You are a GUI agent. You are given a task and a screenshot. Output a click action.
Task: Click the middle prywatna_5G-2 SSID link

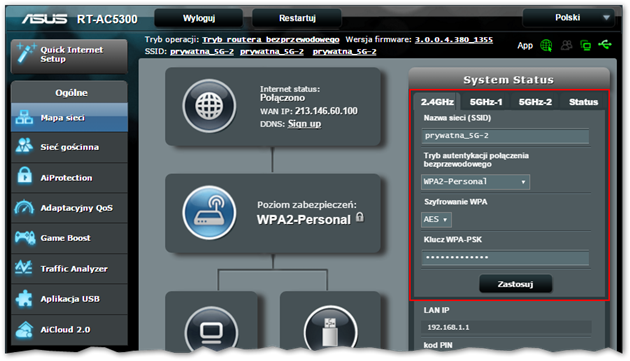(x=272, y=51)
